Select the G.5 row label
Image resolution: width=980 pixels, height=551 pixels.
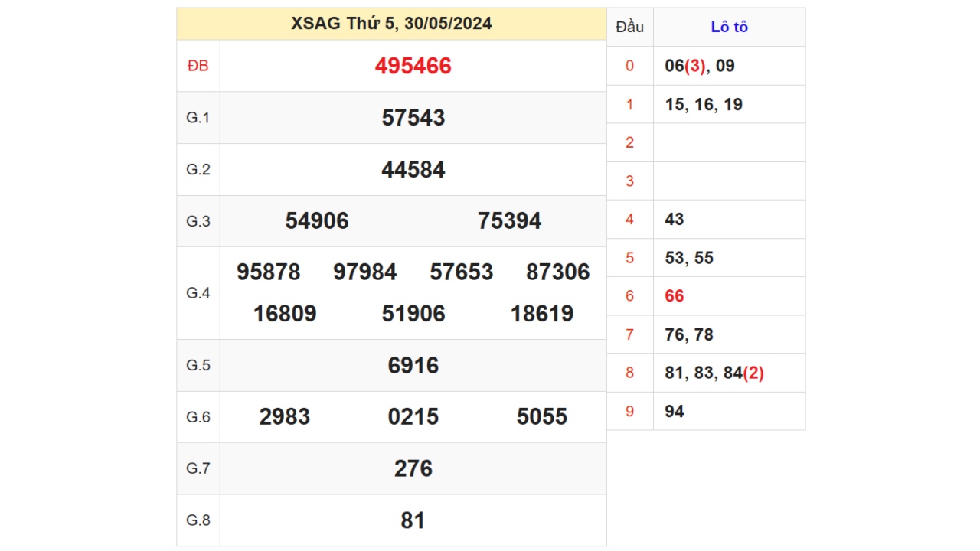198,365
